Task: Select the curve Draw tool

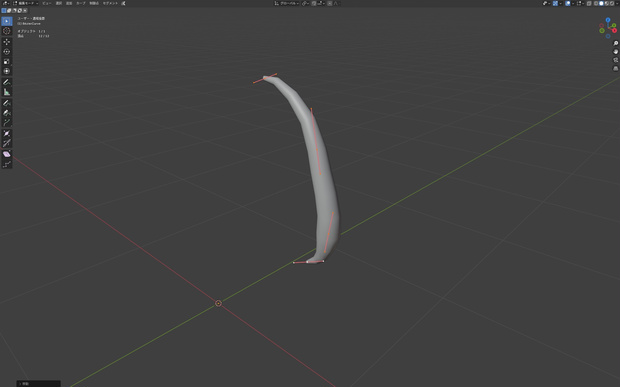Action: click(7, 103)
